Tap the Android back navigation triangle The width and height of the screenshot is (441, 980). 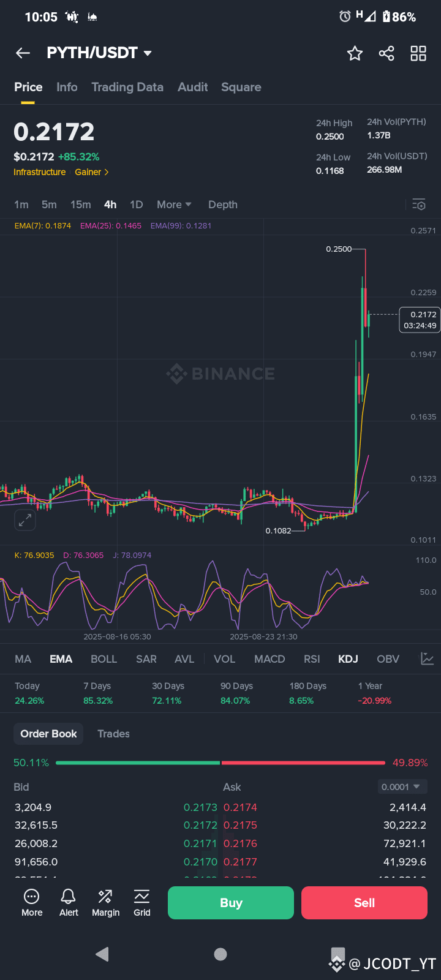pos(102,954)
